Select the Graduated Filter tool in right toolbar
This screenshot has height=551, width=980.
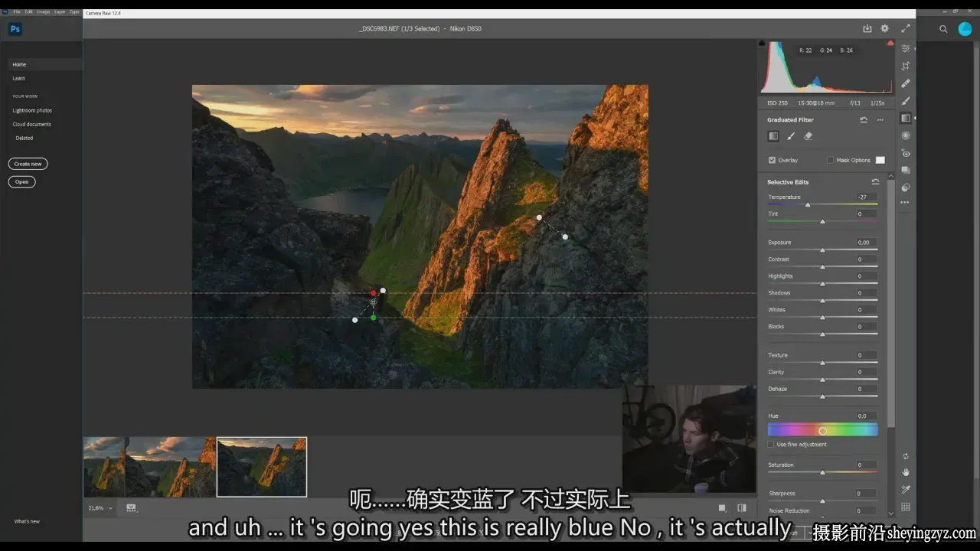click(906, 118)
